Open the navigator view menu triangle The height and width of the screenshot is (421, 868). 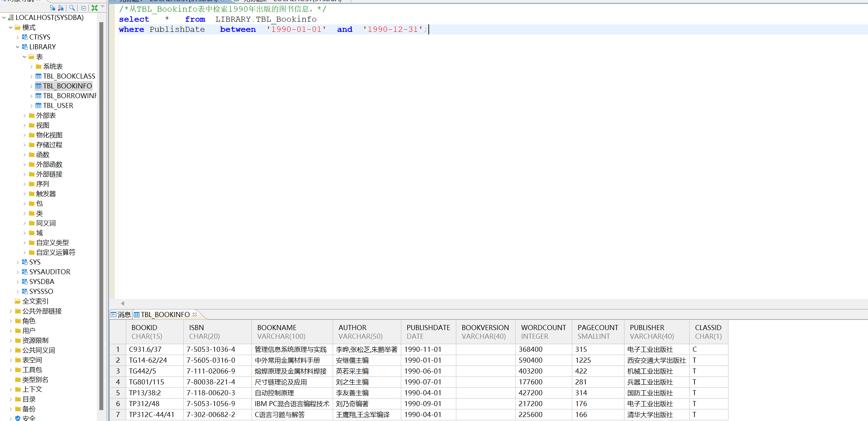click(x=103, y=7)
